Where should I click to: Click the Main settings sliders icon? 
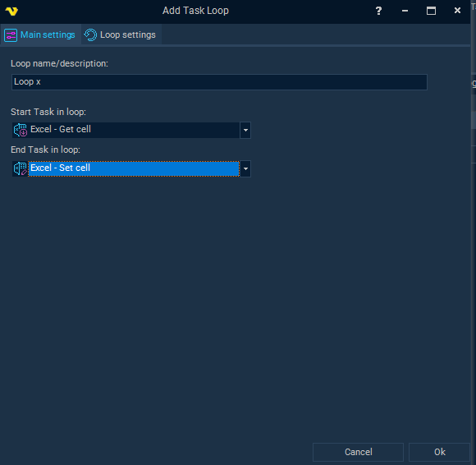point(11,35)
